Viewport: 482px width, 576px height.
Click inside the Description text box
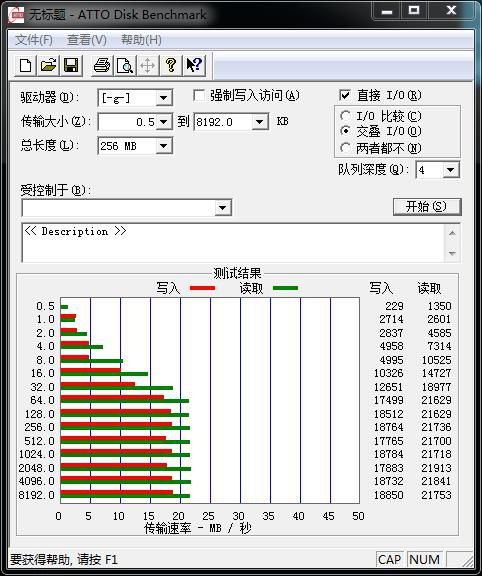pos(233,242)
